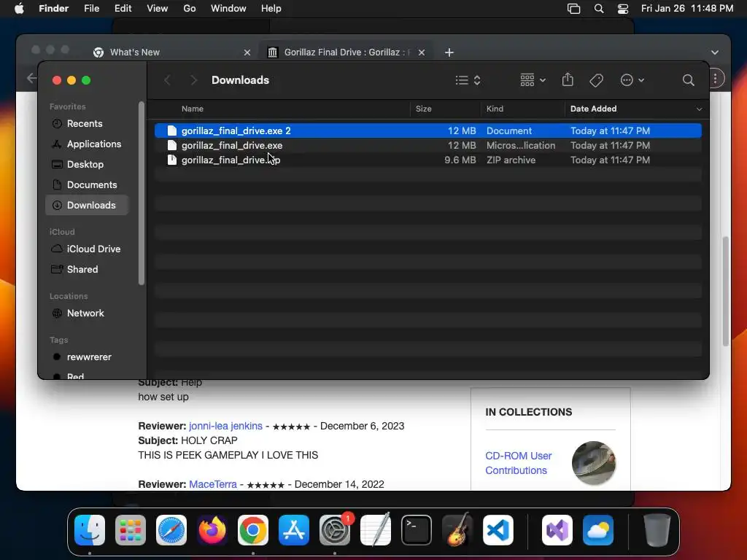Image resolution: width=747 pixels, height=560 pixels.
Task: Open Chrome's three-dot menu
Action: (716, 79)
